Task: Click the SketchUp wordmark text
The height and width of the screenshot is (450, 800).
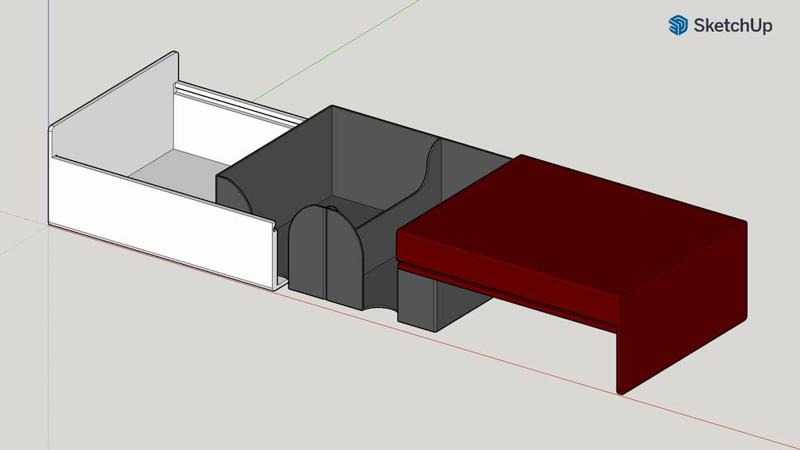Action: pyautogui.click(x=733, y=26)
